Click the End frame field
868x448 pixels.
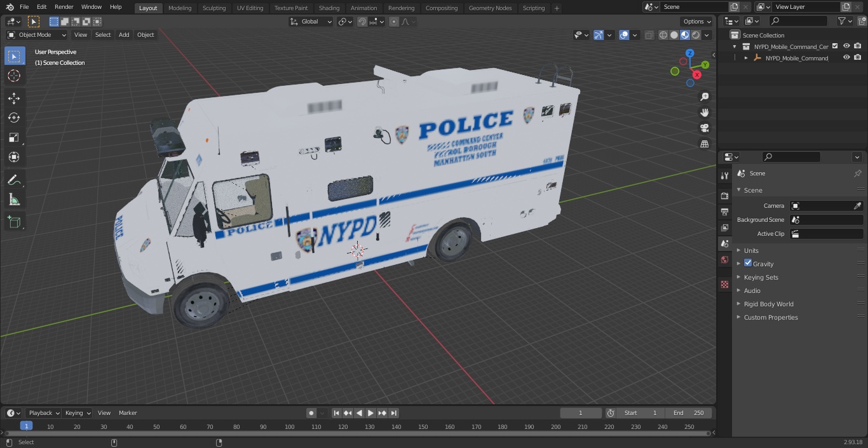(689, 413)
